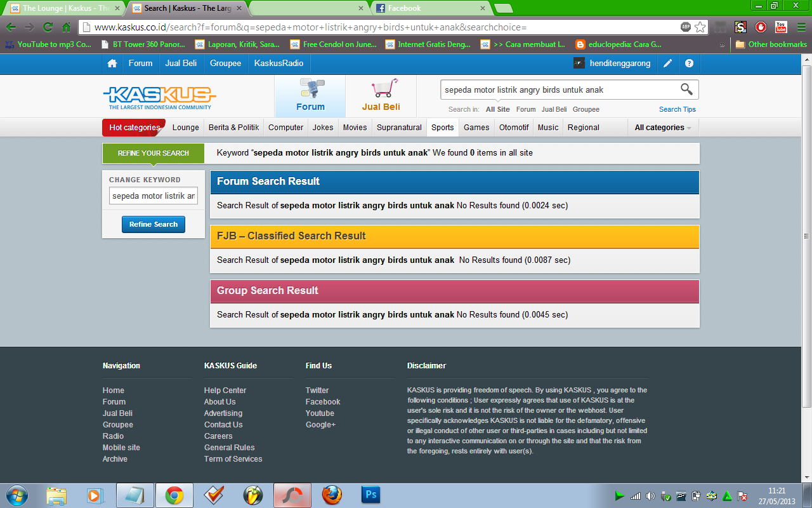Select the Computer category

pyautogui.click(x=285, y=128)
